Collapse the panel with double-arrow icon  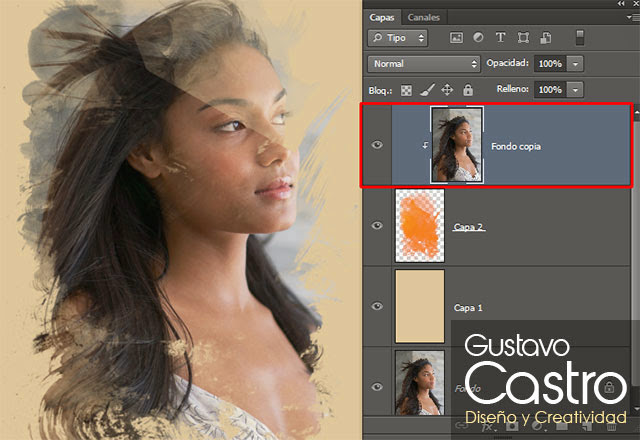pyautogui.click(x=621, y=3)
